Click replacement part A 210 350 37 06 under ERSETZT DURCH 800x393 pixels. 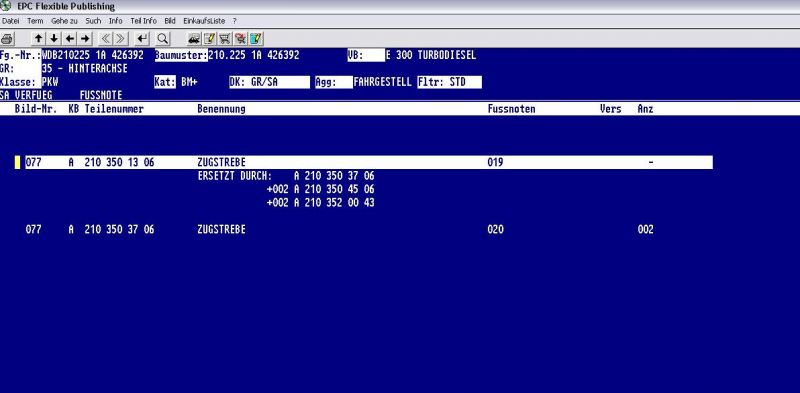[x=334, y=176]
